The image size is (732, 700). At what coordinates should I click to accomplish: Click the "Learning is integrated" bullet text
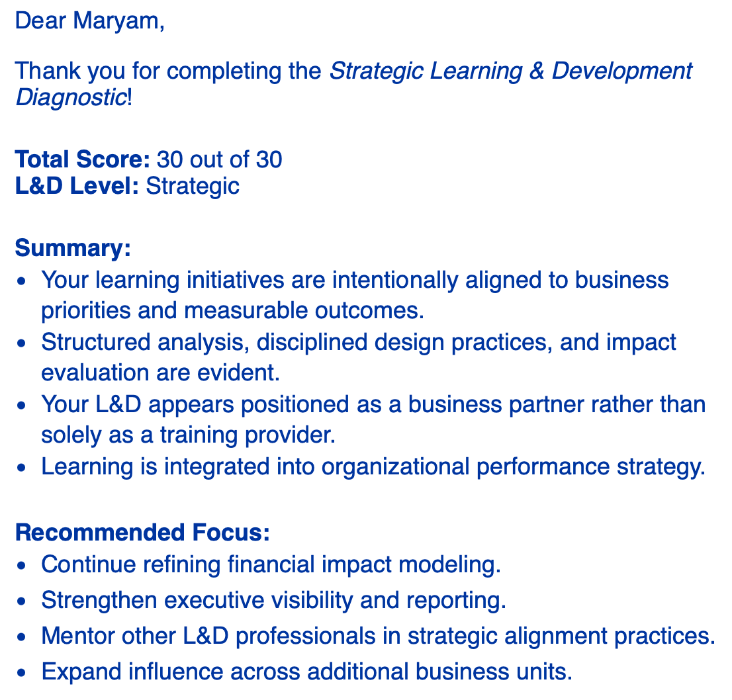click(x=371, y=466)
